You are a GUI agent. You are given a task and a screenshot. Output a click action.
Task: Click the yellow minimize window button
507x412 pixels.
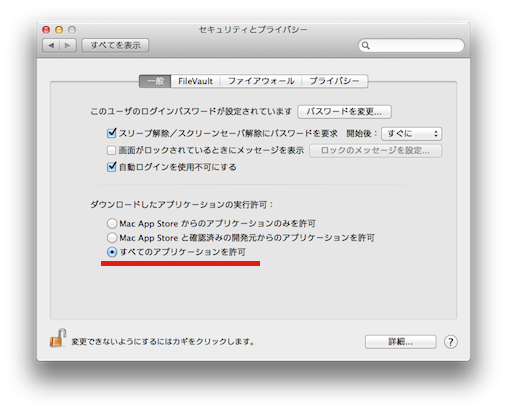[x=59, y=30]
